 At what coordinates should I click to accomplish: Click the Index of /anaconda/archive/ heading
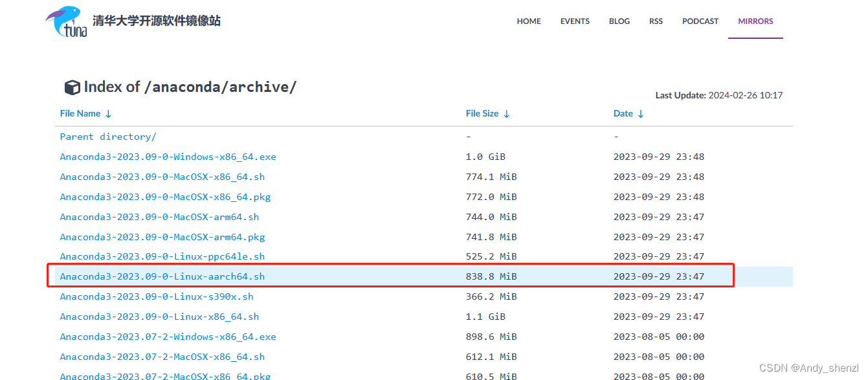pos(190,87)
